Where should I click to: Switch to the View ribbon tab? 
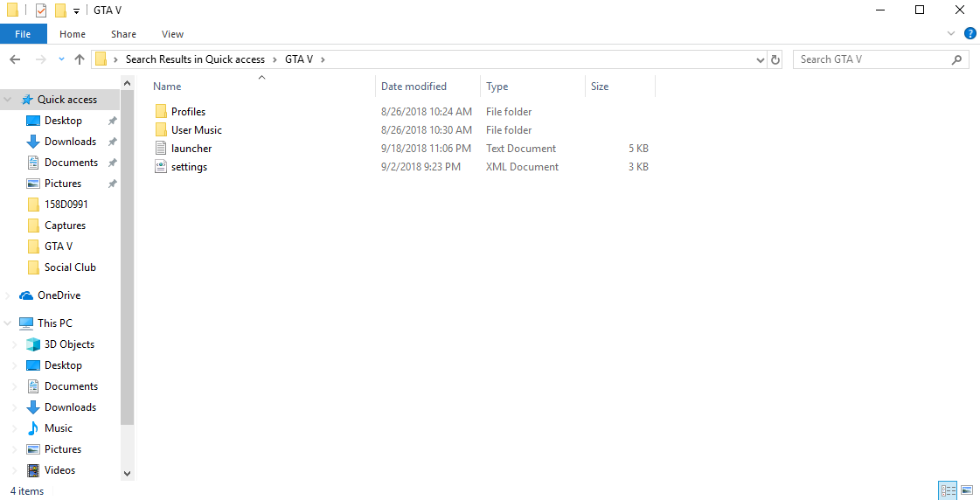click(x=172, y=34)
